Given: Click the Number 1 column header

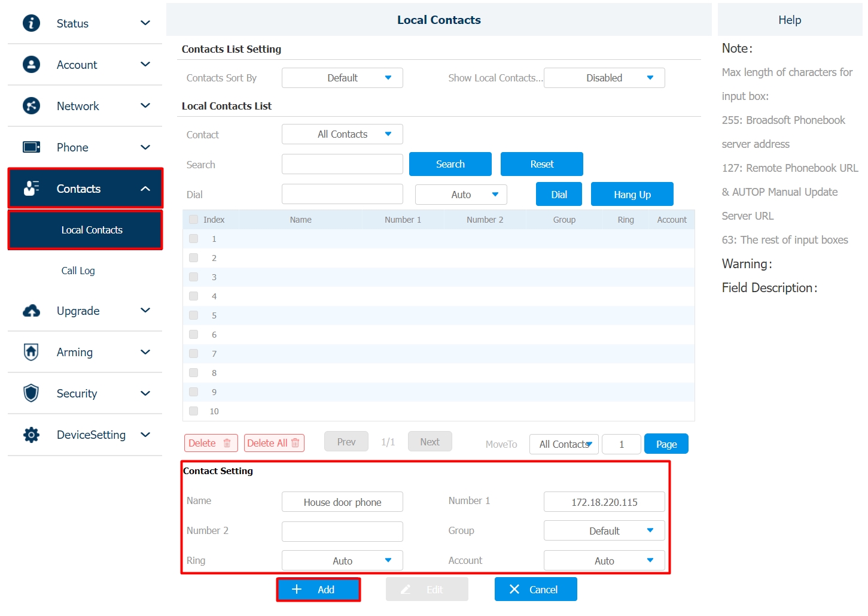Looking at the screenshot, I should pos(403,220).
